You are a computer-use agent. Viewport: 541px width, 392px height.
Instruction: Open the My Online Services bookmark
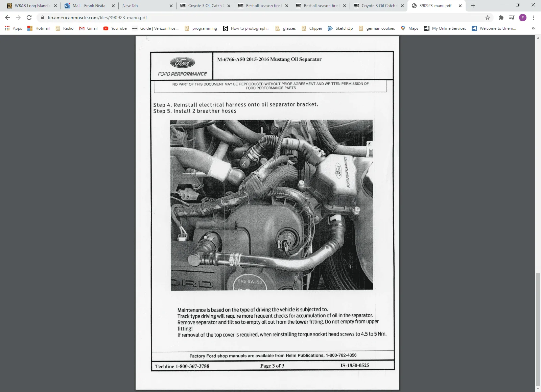pyautogui.click(x=445, y=28)
